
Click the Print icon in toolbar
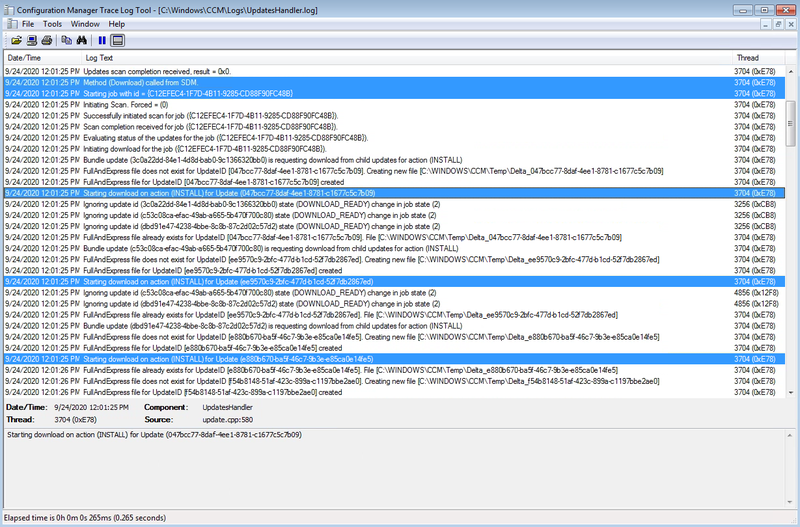click(46, 40)
